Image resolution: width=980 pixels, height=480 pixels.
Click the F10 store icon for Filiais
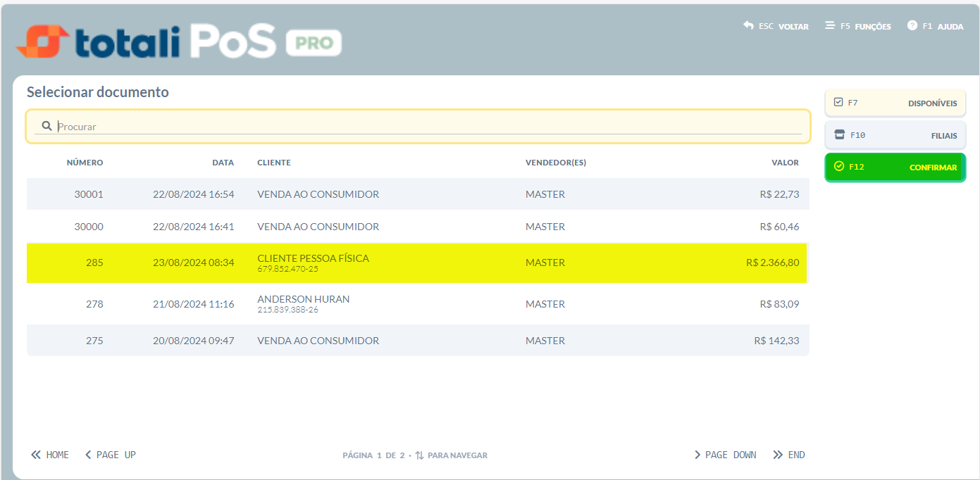839,134
